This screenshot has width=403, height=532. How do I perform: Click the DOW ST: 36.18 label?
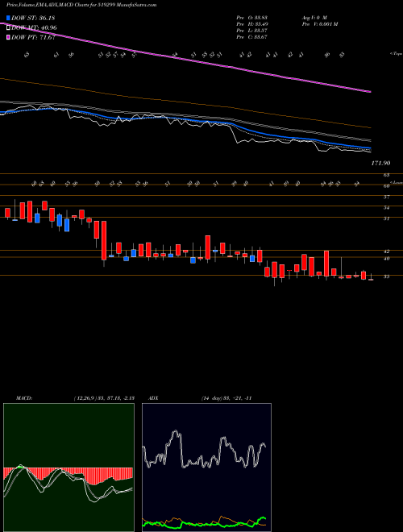pos(33,18)
